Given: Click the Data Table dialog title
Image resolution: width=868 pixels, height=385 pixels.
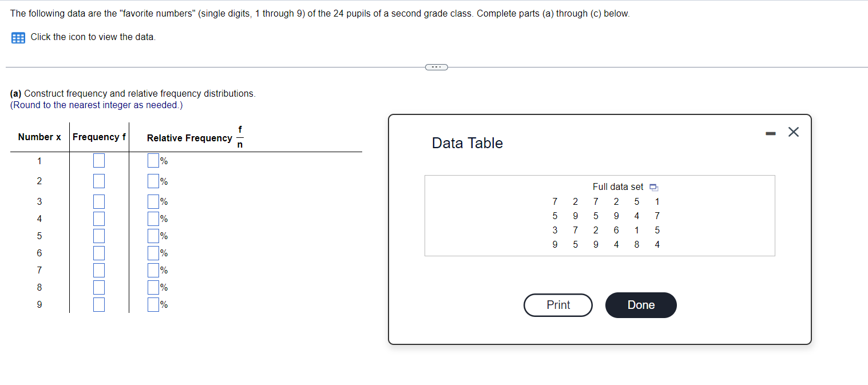Looking at the screenshot, I should (467, 143).
